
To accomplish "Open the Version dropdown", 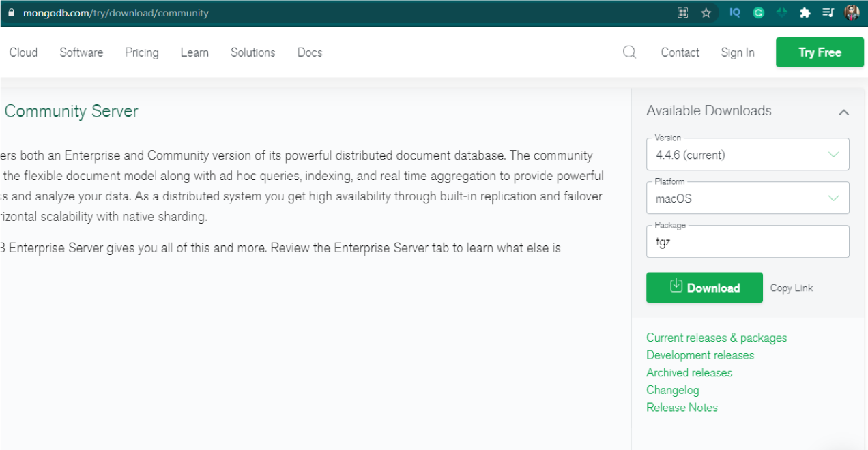I will (748, 154).
